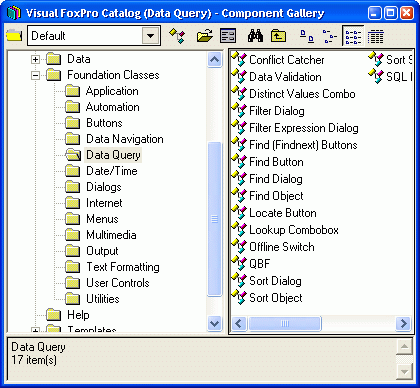Viewport: 420px width, 388px height.
Task: Switch to Details view button
Action: 376,36
